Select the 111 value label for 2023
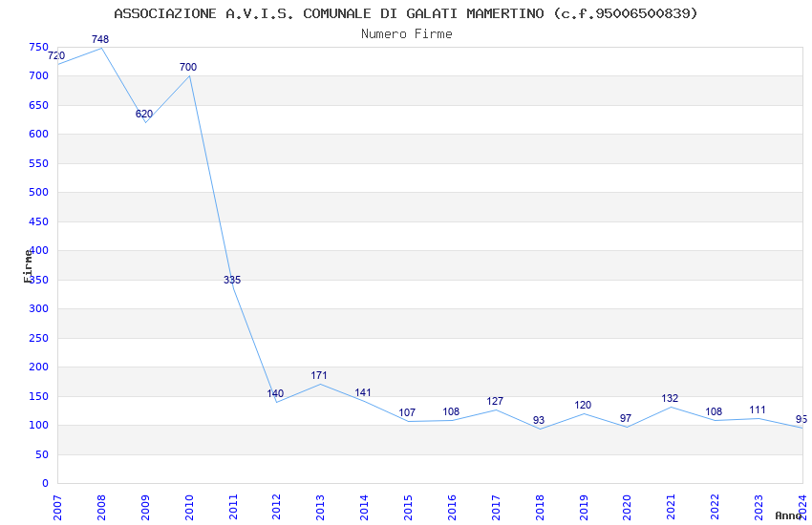 point(758,410)
